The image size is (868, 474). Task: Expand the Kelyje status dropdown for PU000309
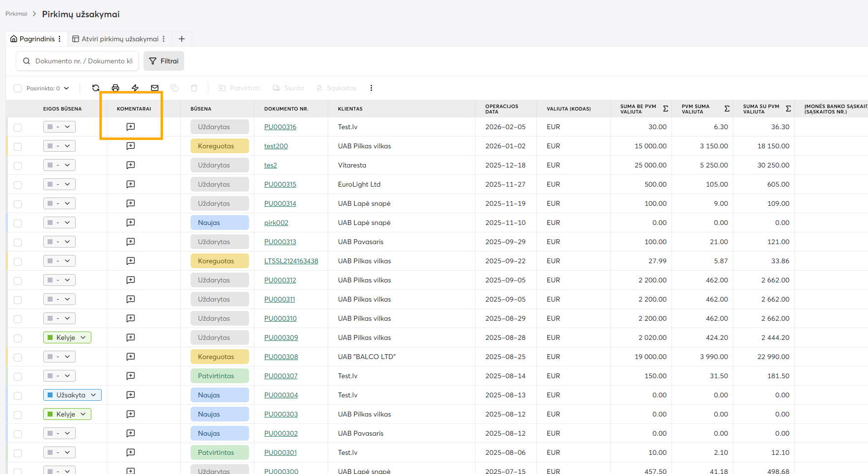coord(67,337)
